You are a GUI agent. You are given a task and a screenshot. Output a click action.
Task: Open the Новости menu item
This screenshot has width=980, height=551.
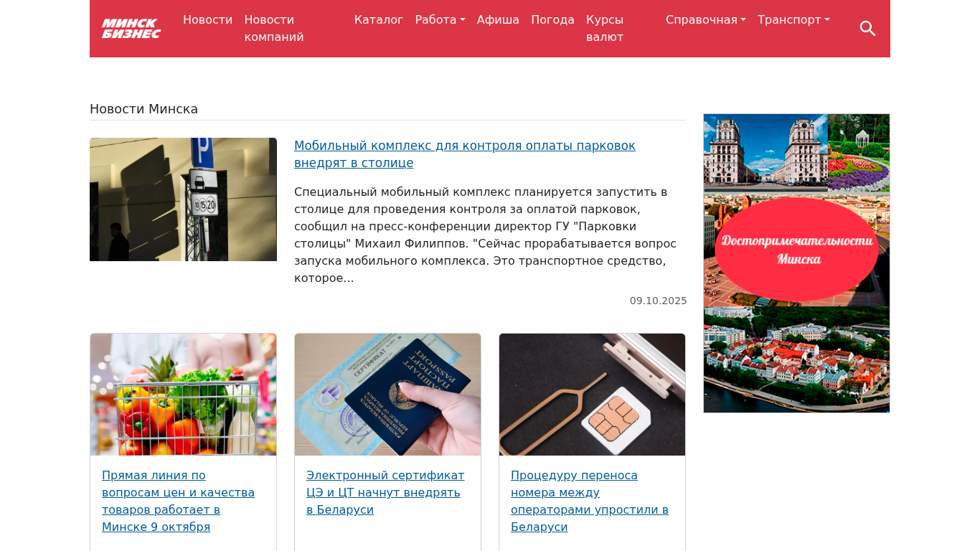coord(207,20)
